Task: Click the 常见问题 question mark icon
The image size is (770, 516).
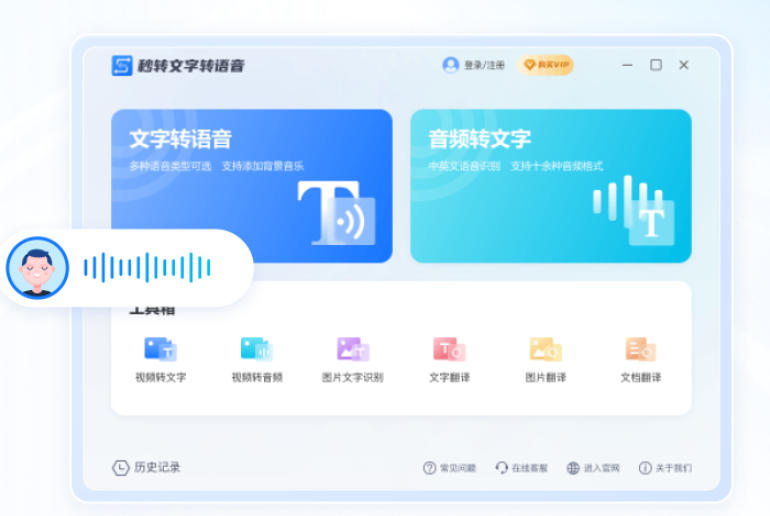Action: click(429, 468)
